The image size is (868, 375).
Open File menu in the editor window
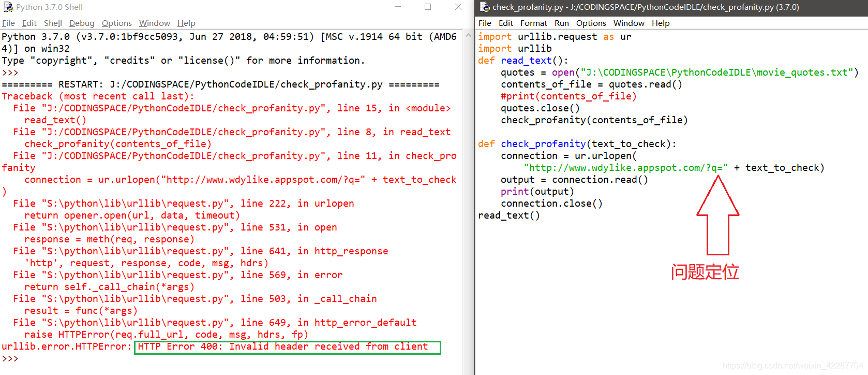point(485,23)
